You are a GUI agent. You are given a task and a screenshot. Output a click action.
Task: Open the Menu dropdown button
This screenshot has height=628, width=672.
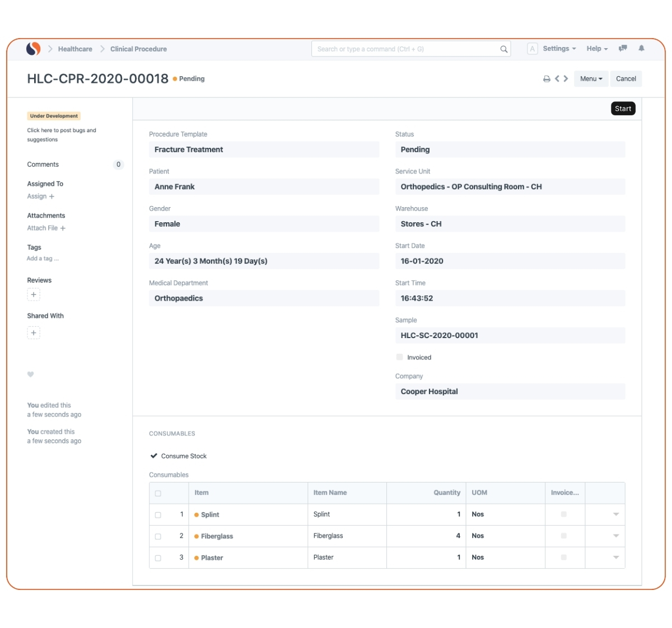click(x=591, y=79)
